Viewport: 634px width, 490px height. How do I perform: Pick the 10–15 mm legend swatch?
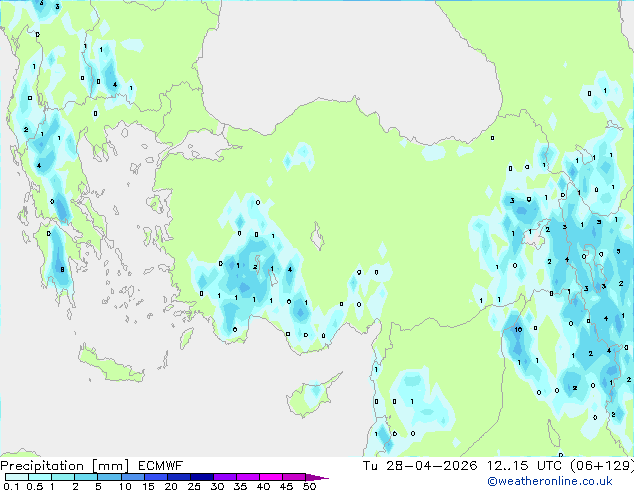coord(132,477)
